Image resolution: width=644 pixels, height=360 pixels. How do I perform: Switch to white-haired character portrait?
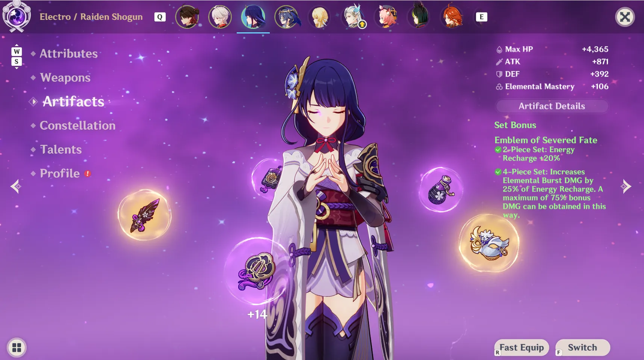click(220, 17)
